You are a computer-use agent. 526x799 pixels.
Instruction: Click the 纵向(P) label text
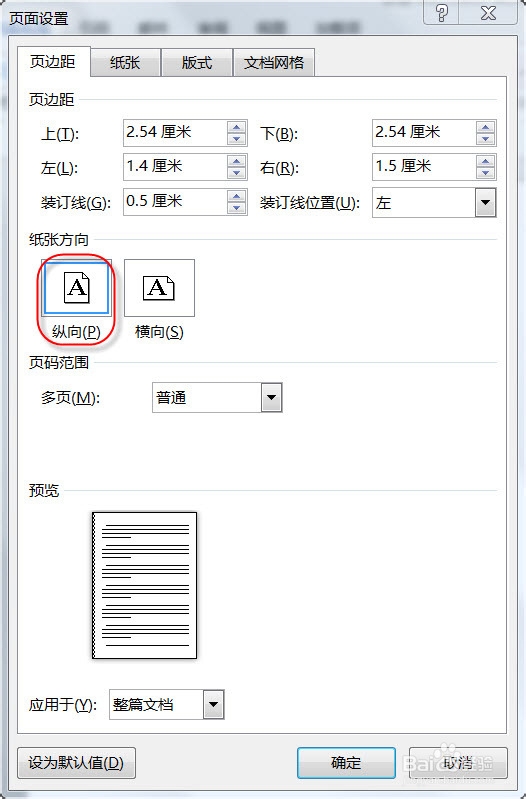click(x=76, y=332)
